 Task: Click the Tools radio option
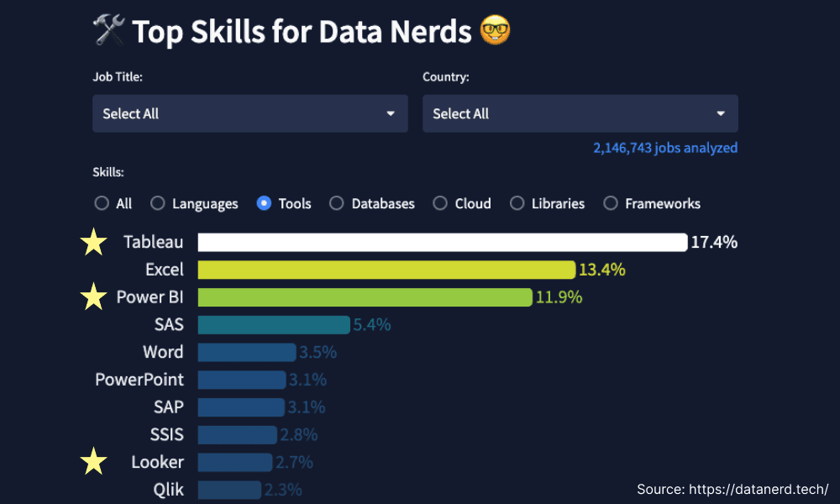pyautogui.click(x=265, y=203)
